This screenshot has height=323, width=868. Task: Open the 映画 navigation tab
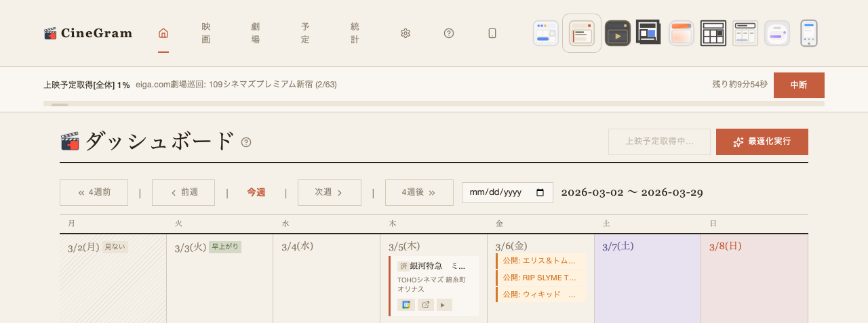[206, 33]
